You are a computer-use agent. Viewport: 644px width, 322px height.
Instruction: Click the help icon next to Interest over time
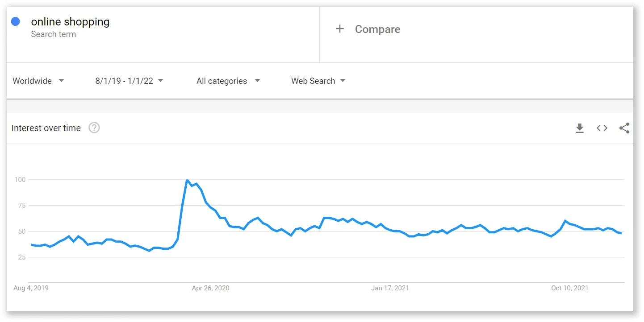point(94,128)
